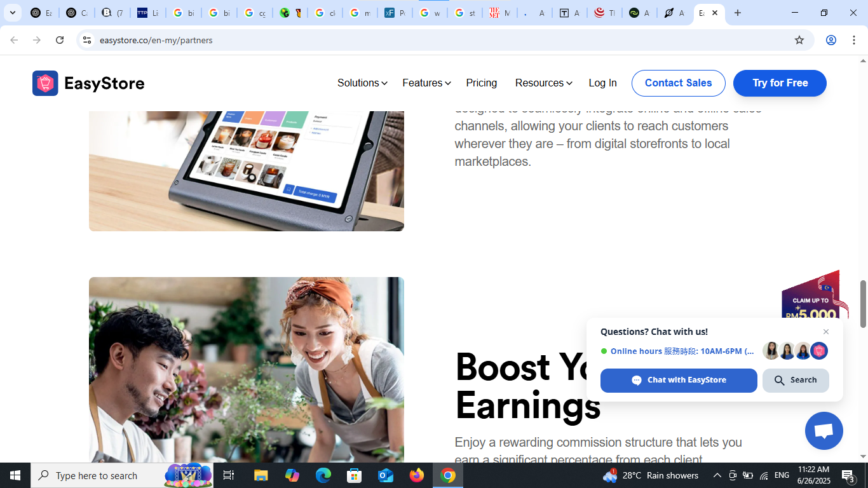This screenshot has width=868, height=488.
Task: Click the page vertical scrollbar thumb
Action: pyautogui.click(x=863, y=304)
